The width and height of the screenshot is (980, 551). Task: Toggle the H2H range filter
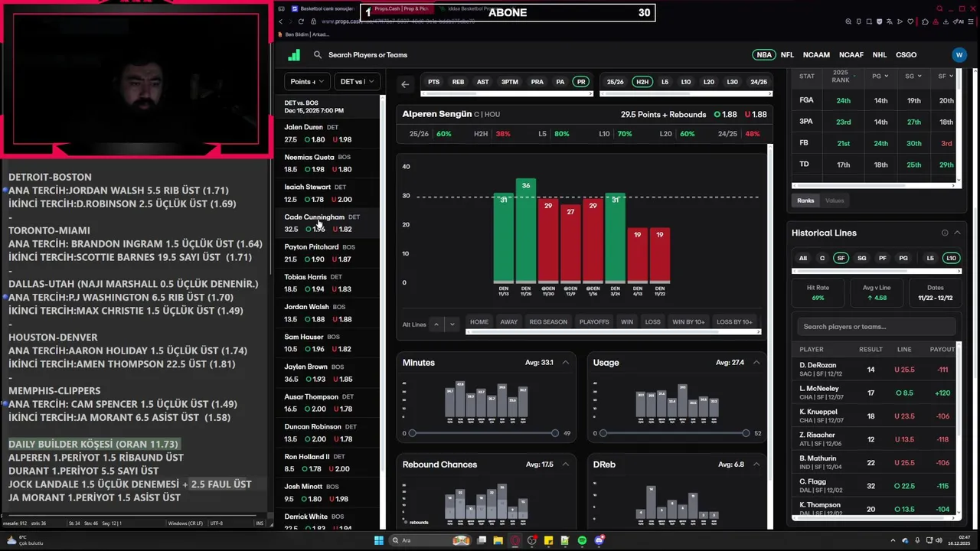click(642, 82)
